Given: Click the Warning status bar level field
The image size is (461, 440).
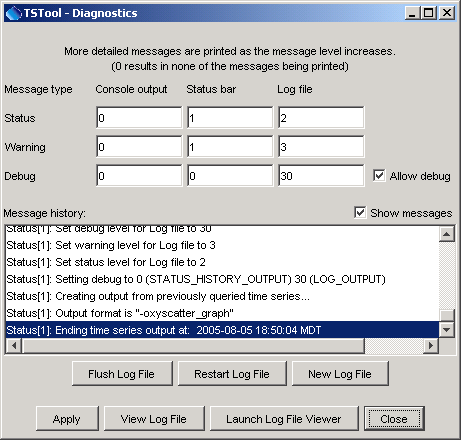Looking at the screenshot, I should point(230,147).
